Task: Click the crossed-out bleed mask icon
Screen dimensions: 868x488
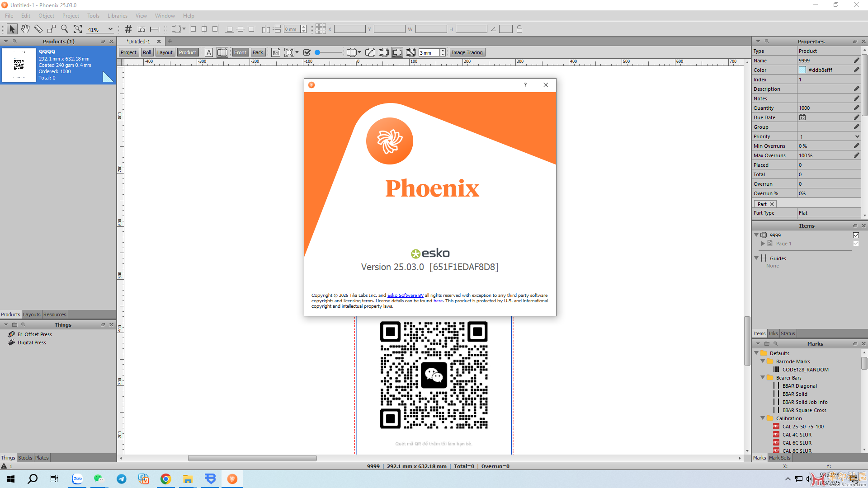Action: click(411, 52)
